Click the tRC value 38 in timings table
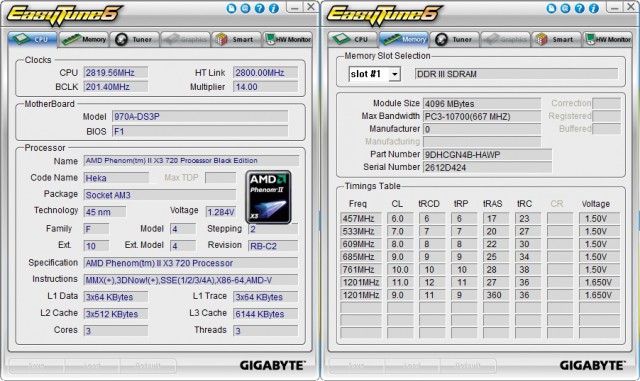Viewport: 640px width, 381px height. 527,270
